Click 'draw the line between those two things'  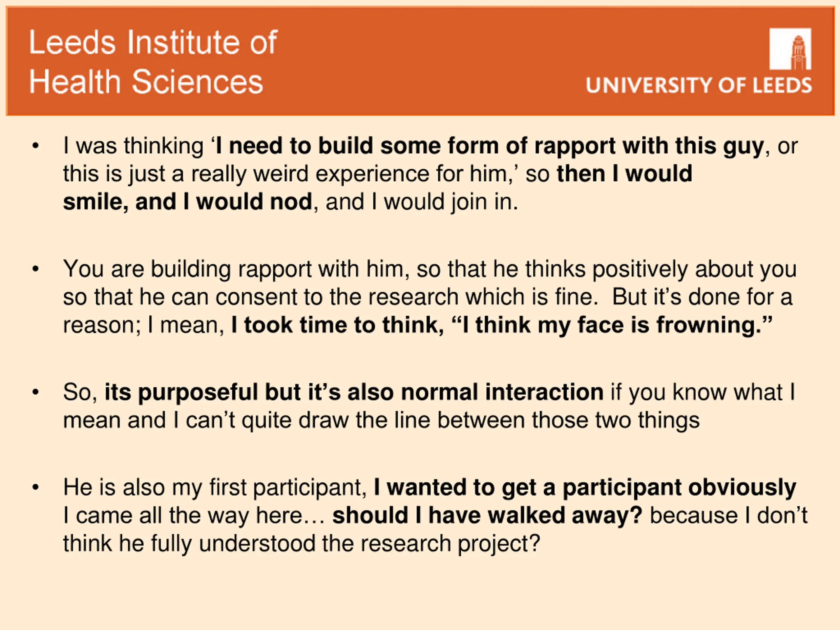pos(499,420)
